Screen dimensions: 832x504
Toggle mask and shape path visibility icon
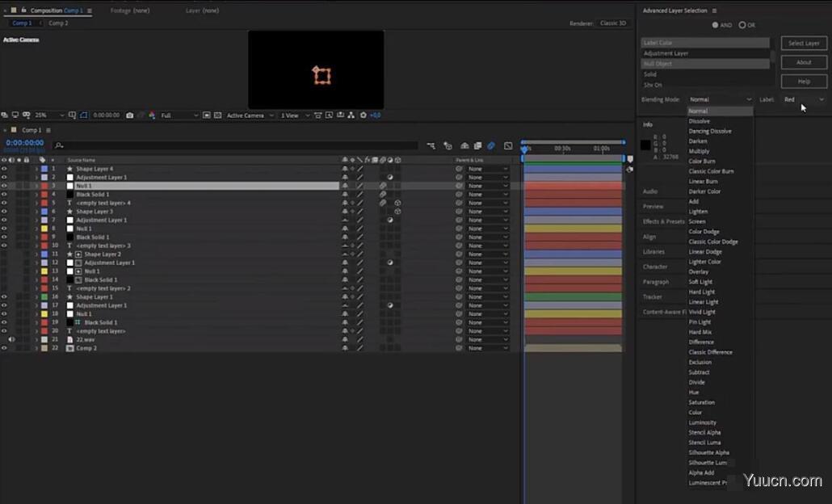(84, 115)
